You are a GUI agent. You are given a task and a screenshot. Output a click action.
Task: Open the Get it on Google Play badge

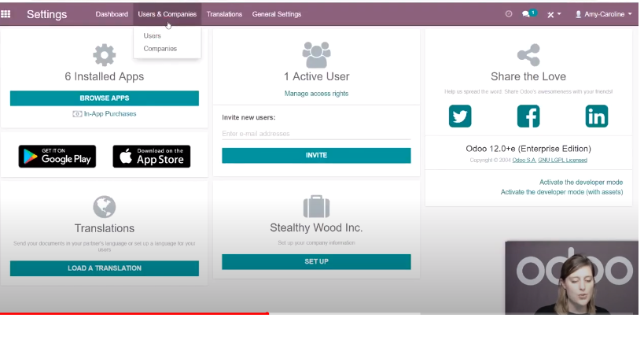click(57, 156)
